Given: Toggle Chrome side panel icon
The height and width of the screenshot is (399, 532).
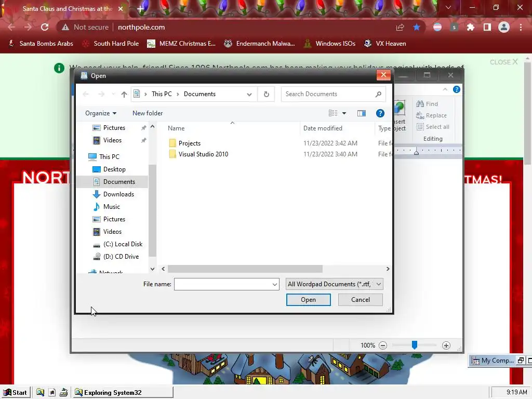Looking at the screenshot, I should 487,27.
